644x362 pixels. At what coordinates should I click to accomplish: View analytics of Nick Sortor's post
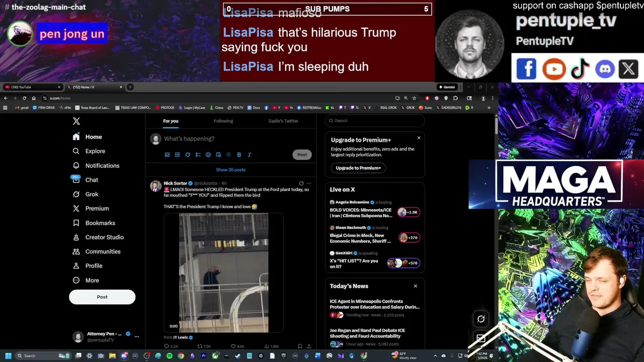[271, 346]
